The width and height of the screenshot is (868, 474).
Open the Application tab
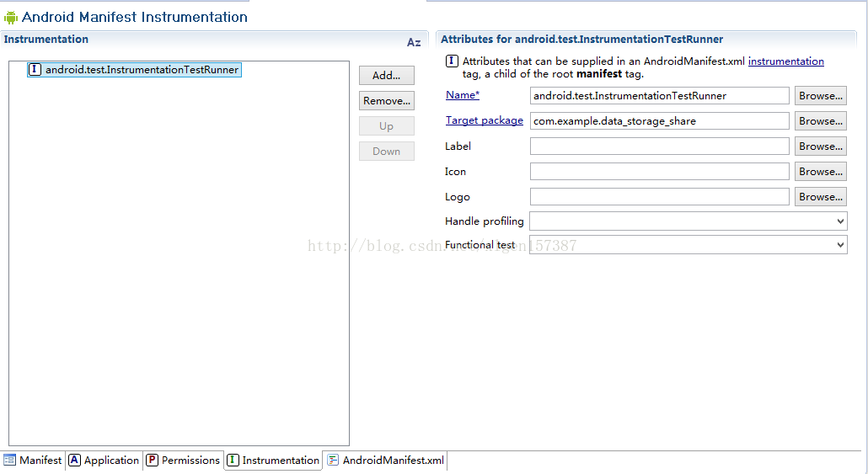pyautogui.click(x=104, y=461)
